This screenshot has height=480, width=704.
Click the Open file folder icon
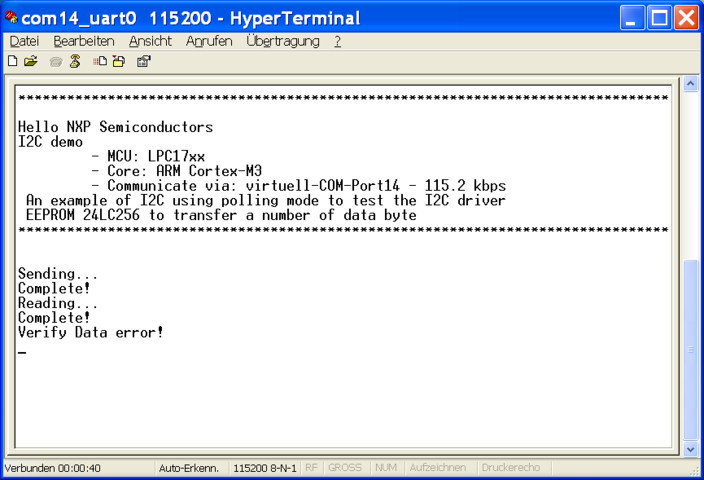tap(31, 61)
